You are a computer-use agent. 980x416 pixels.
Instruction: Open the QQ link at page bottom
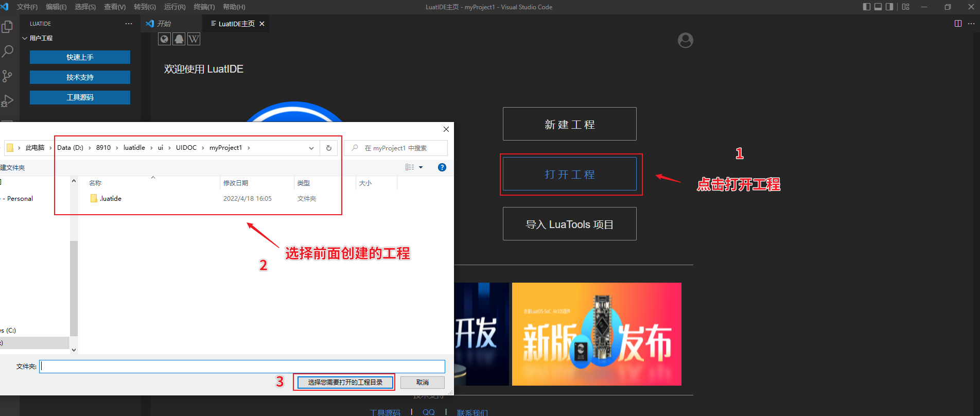429,412
